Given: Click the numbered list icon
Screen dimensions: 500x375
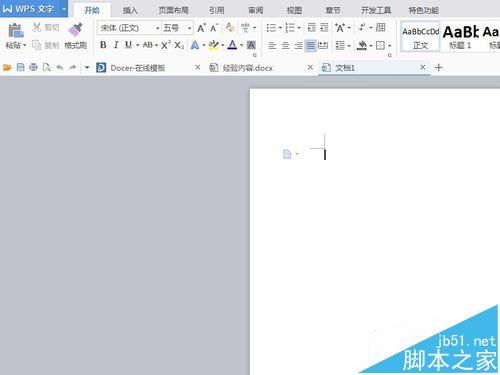Looking at the screenshot, I should 290,28.
